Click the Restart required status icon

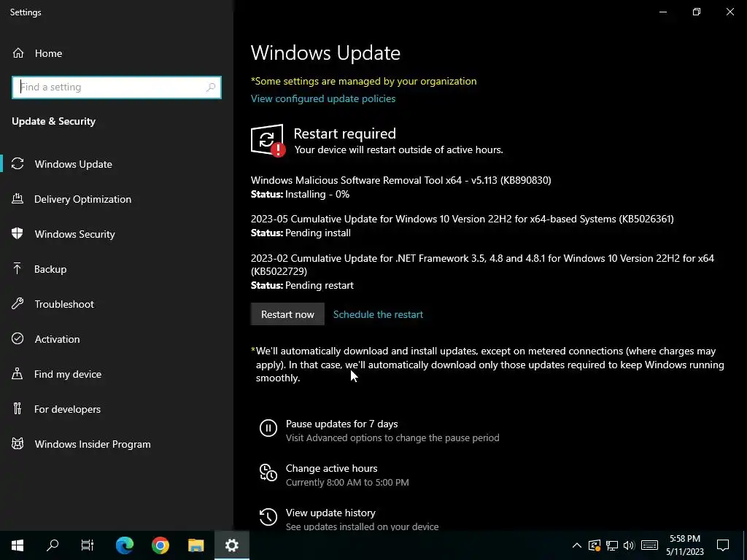[x=268, y=141]
